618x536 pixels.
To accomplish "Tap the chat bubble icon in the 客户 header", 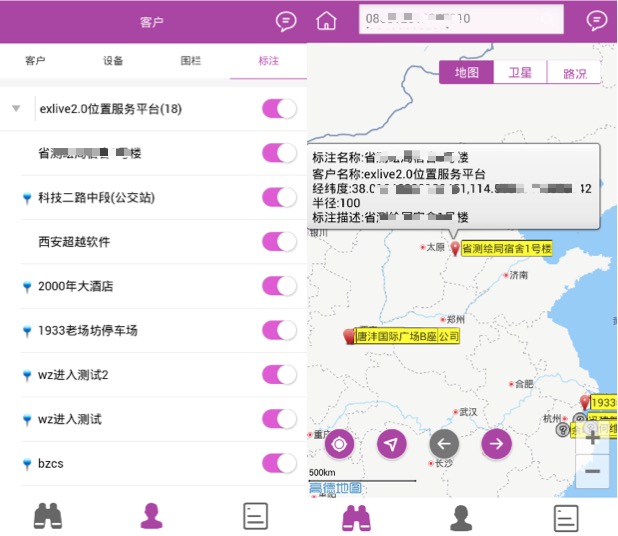I will (x=286, y=21).
